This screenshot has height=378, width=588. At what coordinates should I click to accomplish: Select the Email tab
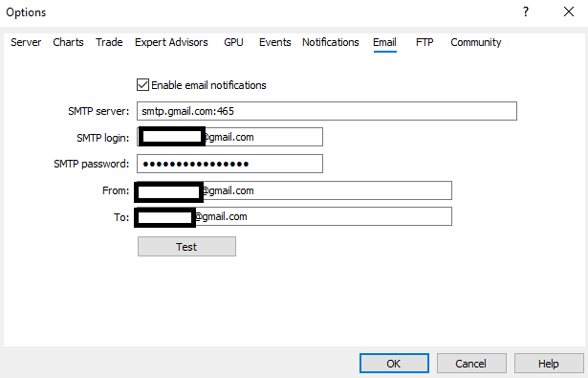coord(384,42)
